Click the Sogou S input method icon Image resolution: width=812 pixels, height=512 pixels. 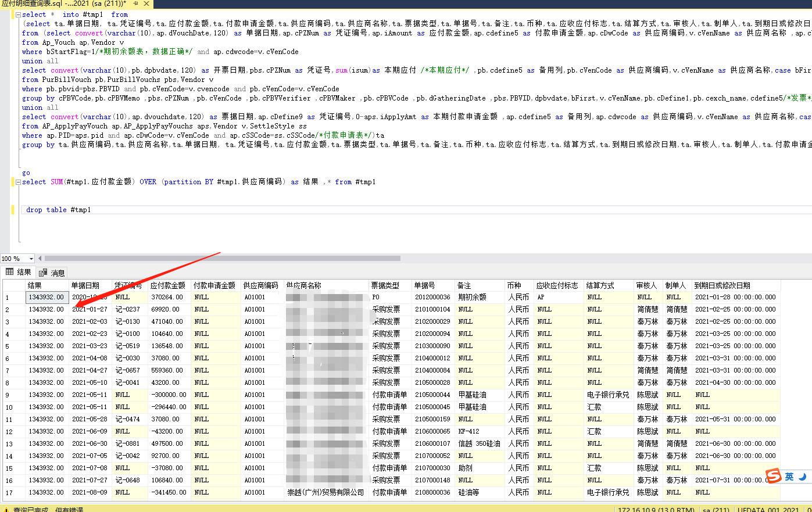[x=774, y=476]
